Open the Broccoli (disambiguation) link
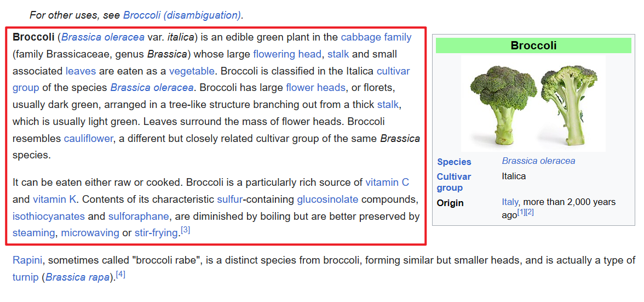This screenshot has height=302, width=644. (x=182, y=15)
